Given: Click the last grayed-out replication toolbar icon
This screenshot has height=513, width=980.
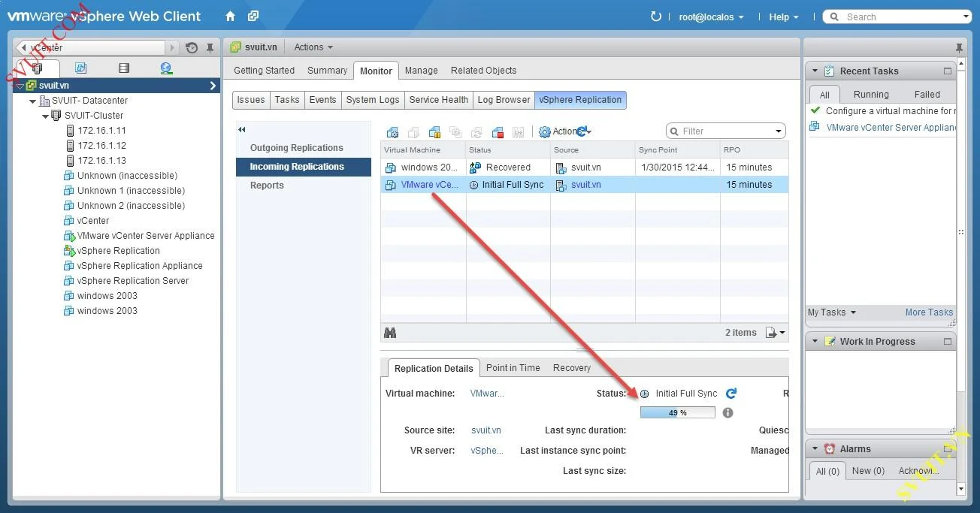Looking at the screenshot, I should pos(518,131).
